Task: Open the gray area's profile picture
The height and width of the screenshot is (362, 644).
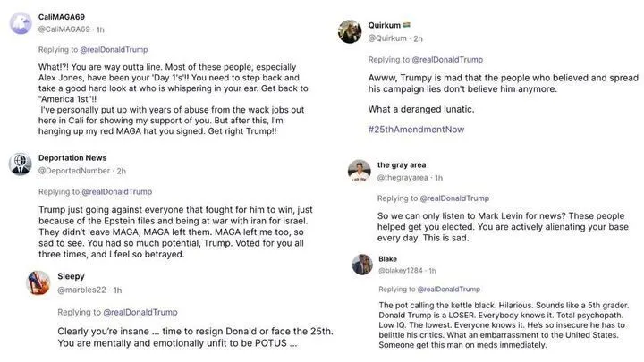Action: [360, 171]
